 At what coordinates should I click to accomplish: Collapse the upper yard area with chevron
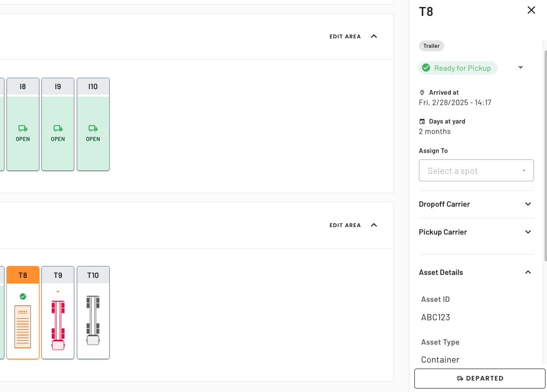coord(374,36)
